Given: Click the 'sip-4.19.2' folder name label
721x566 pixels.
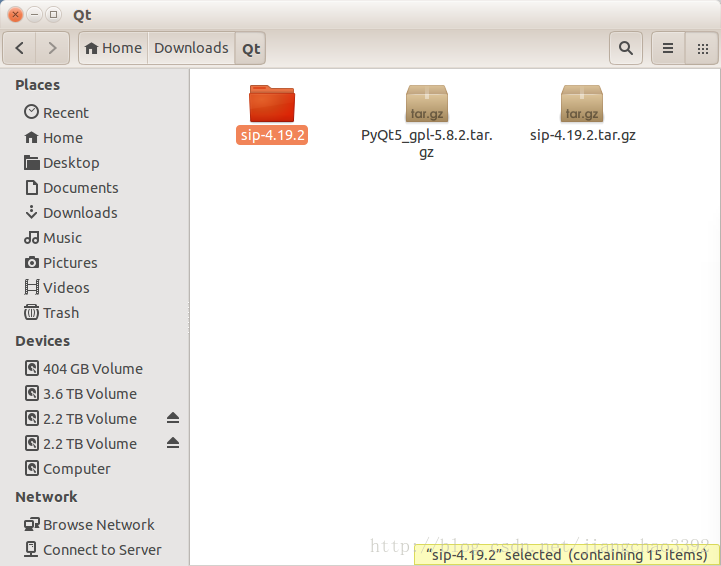Looking at the screenshot, I should click(272, 135).
